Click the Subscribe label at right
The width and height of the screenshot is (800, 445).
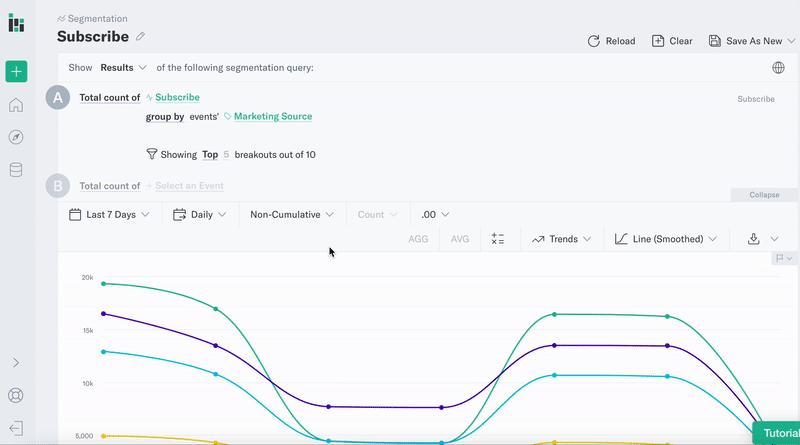point(756,99)
